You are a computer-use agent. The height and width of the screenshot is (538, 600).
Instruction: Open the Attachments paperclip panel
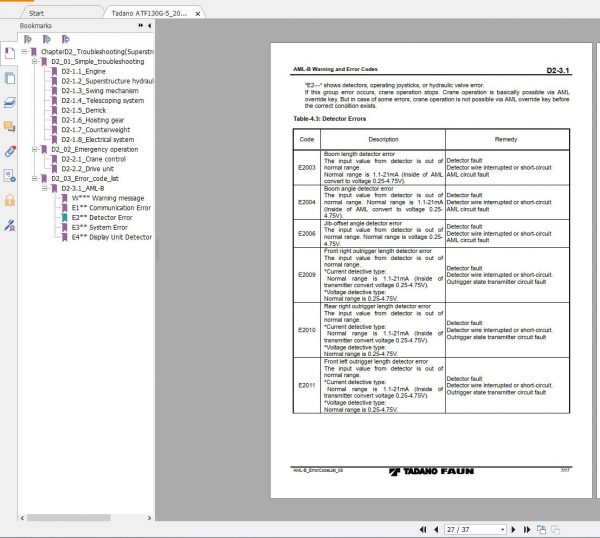point(9,151)
